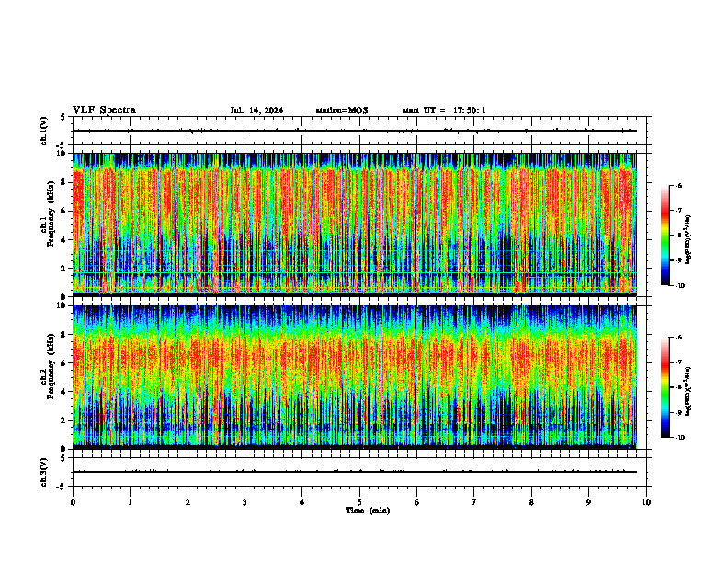Image resolution: width=728 pixels, height=563 pixels.
Task: Click the ch.1 spectrogram color scale bar
Action: (x=665, y=236)
